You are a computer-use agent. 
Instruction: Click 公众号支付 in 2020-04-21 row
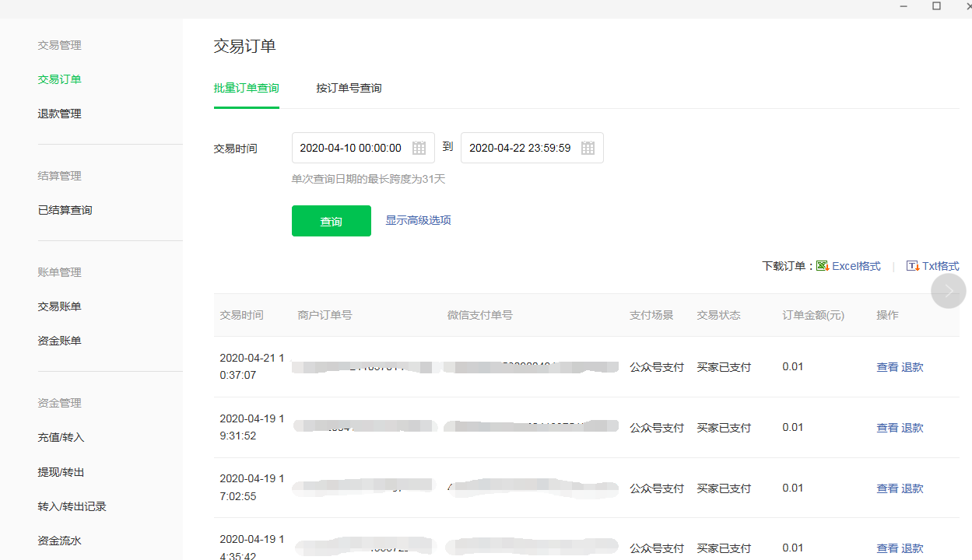(657, 367)
